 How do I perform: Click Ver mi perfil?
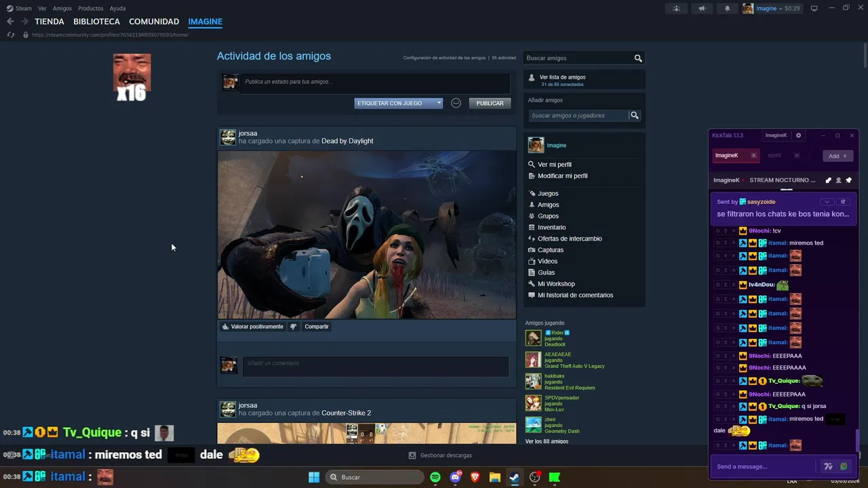click(555, 165)
